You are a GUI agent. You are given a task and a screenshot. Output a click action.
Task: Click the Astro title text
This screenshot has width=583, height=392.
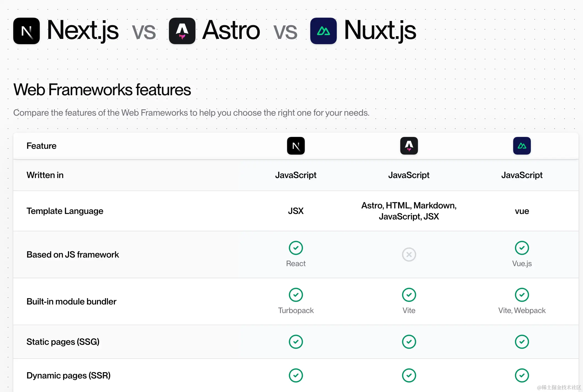(x=231, y=30)
